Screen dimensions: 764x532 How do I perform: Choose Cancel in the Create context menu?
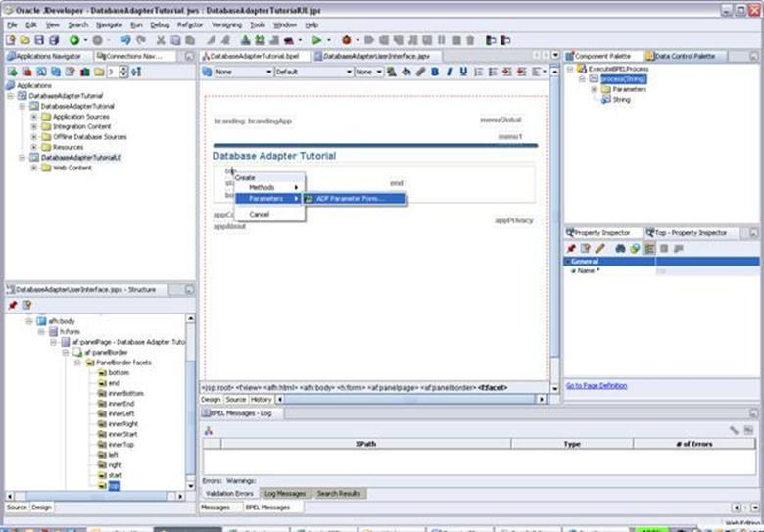[260, 215]
